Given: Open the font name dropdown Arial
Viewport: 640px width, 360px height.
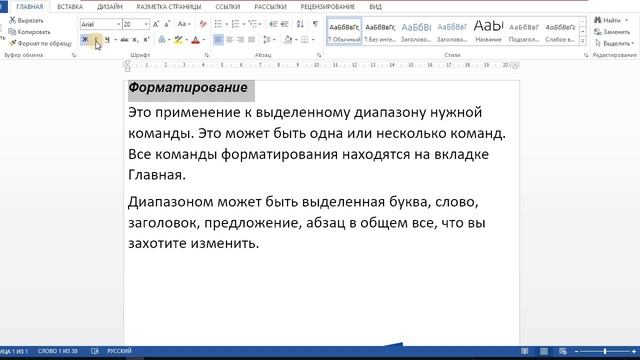Looking at the screenshot, I should pos(118,24).
